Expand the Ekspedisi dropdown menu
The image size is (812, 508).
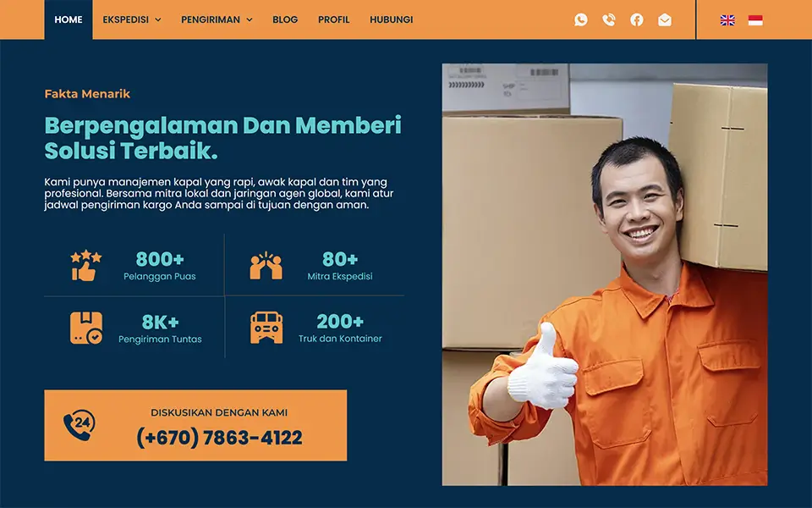pos(132,19)
